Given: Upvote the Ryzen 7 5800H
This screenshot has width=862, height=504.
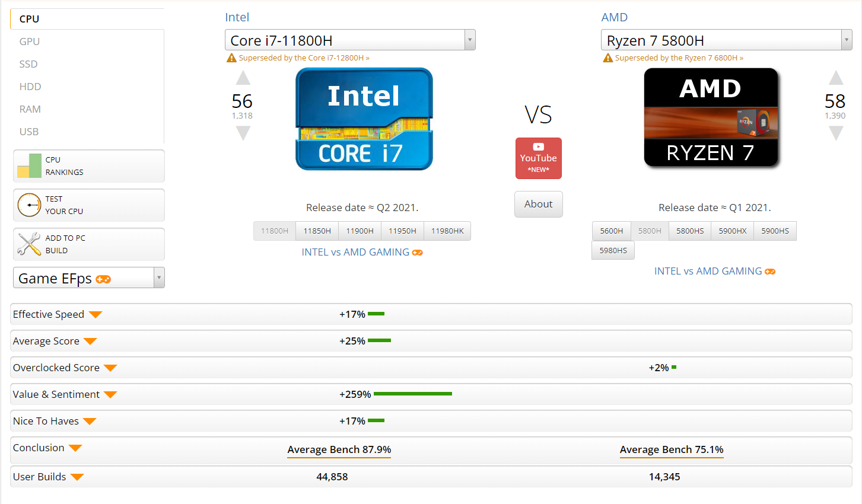Looking at the screenshot, I should pos(836,77).
